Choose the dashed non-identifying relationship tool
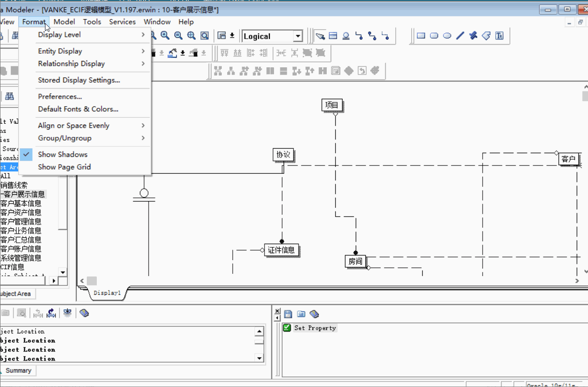Screen dimensions: 588x387 [385, 36]
